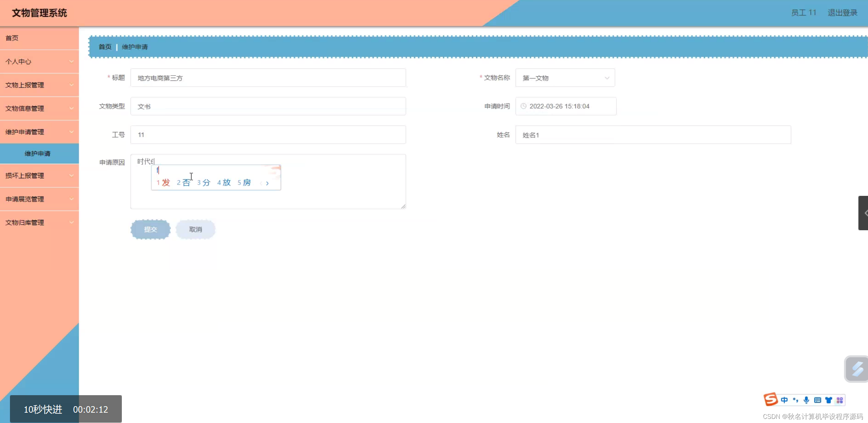Click 退出登录 link

842,13
